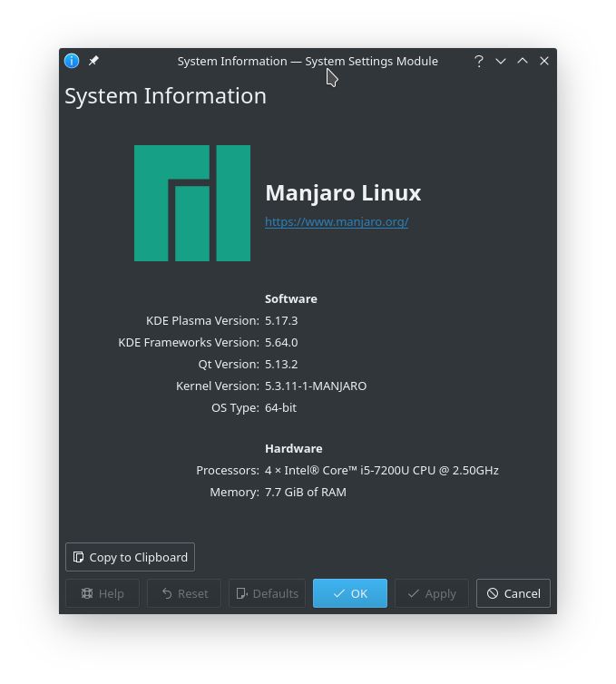Open the manjaro.org website link
The height and width of the screenshot is (684, 616).
click(337, 221)
